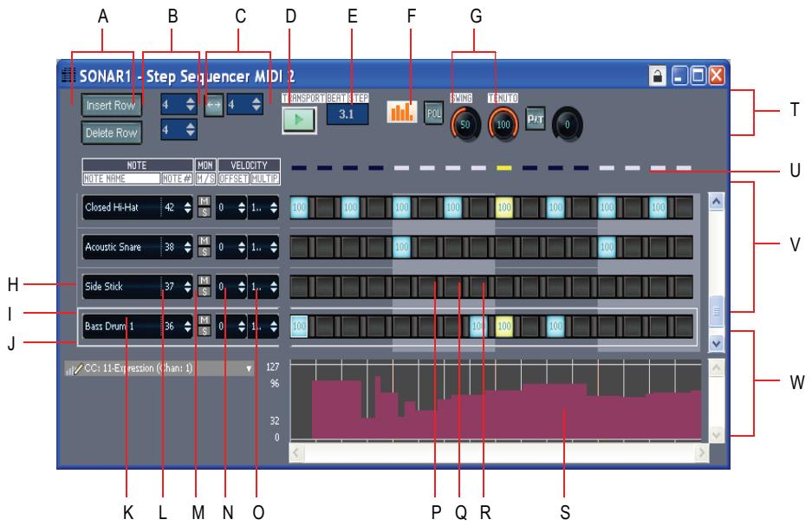Mute the Closed Hi-Hat row

(x=205, y=201)
